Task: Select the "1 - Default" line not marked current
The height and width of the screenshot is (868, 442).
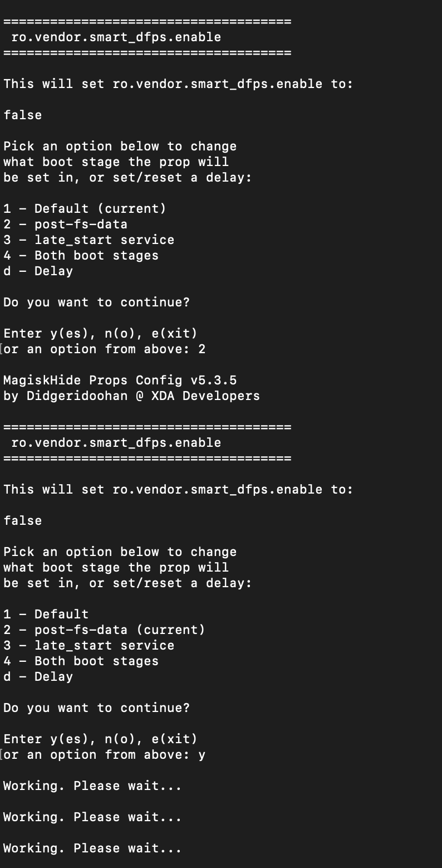Action: 46,615
